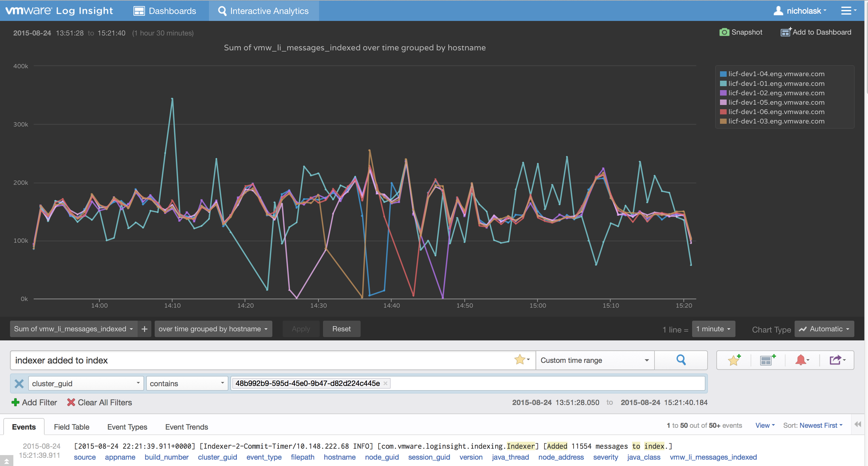The width and height of the screenshot is (868, 466).
Task: Open the contains operator dropdown
Action: pos(187,383)
